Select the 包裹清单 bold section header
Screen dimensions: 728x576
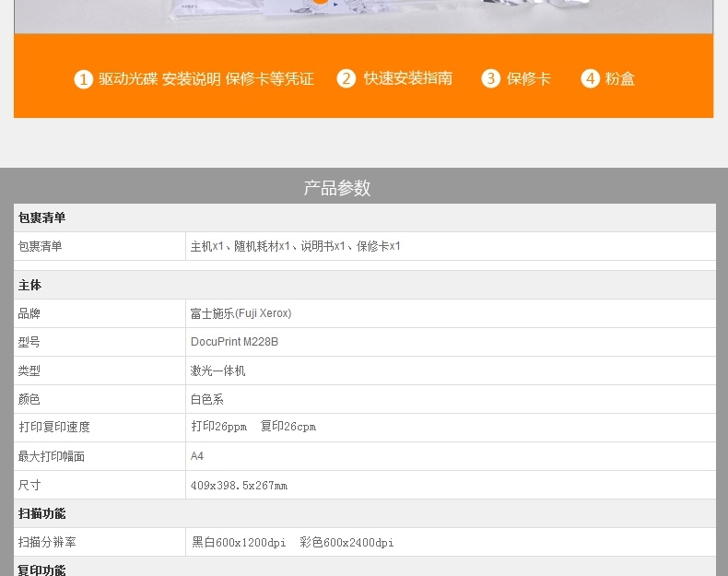coord(42,217)
